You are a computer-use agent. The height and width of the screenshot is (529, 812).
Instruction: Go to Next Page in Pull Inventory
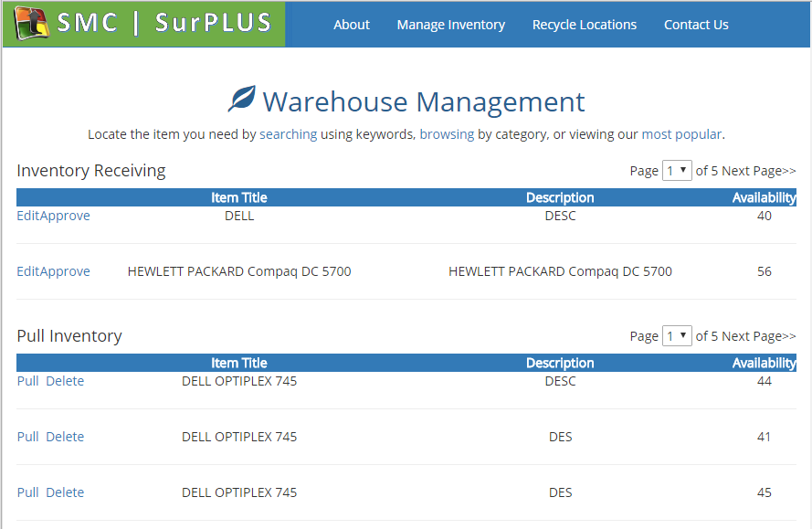pyautogui.click(x=759, y=335)
